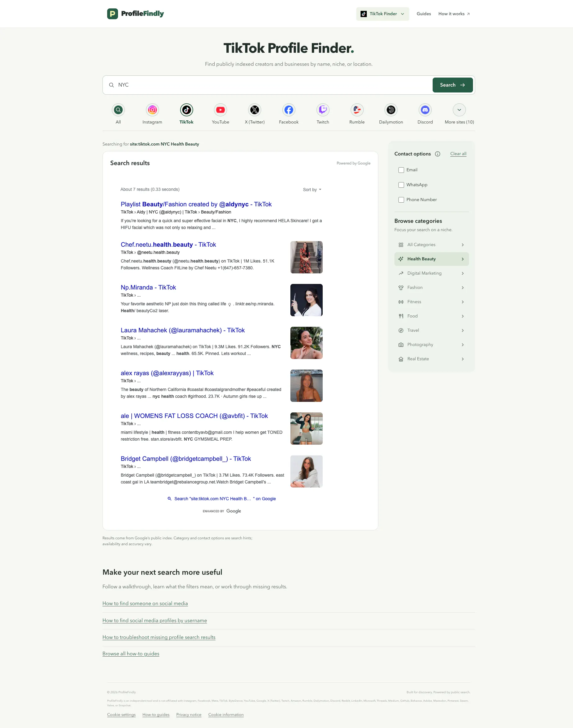Image resolution: width=573 pixels, height=728 pixels.
Task: Click the Travel compass icon
Action: tap(401, 330)
